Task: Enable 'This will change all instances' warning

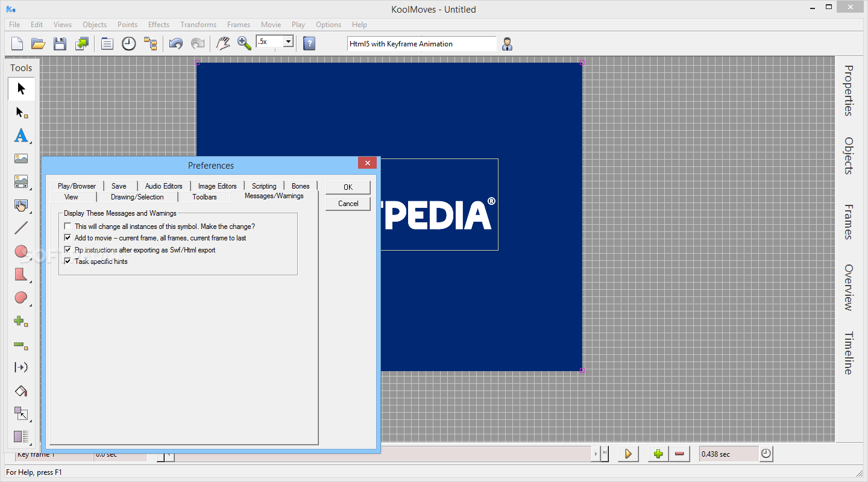Action: [68, 227]
